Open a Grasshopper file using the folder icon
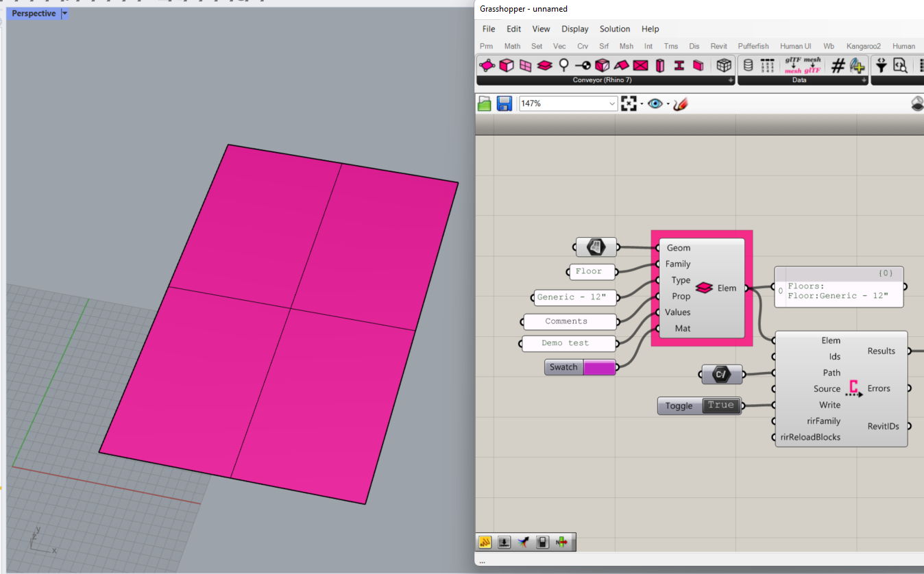Image resolution: width=924 pixels, height=574 pixels. 484,103
